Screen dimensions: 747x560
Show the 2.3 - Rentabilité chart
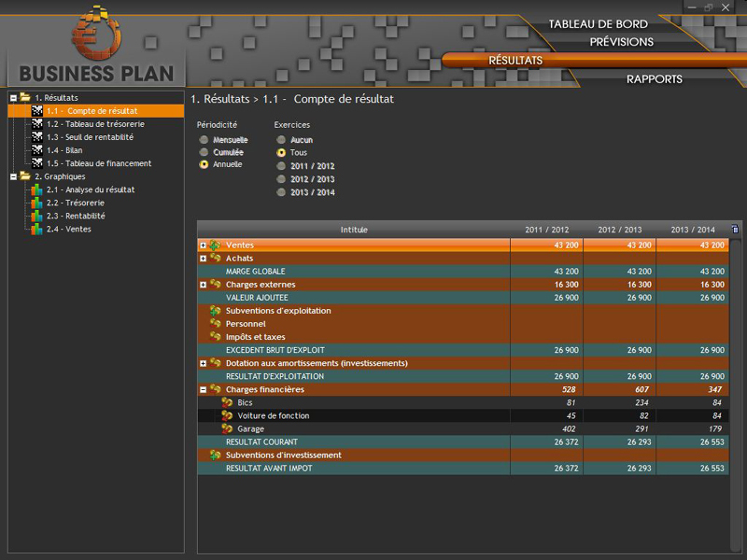pyautogui.click(x=76, y=216)
